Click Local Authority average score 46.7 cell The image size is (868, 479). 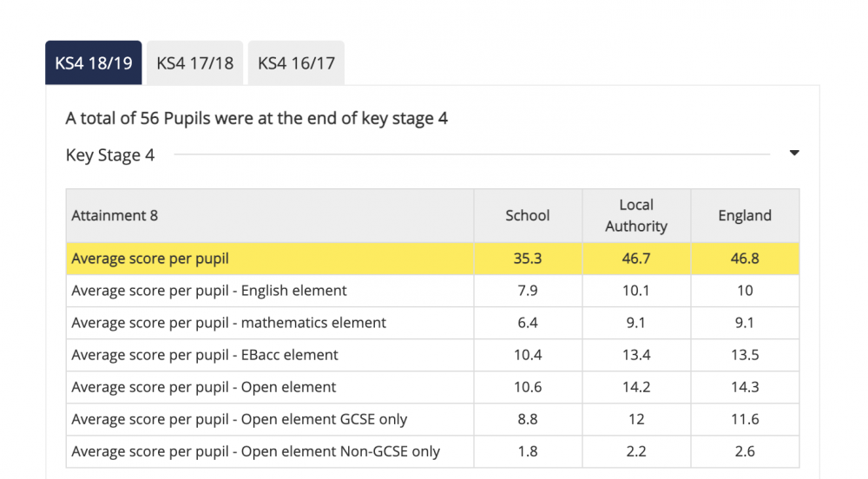[x=636, y=259]
